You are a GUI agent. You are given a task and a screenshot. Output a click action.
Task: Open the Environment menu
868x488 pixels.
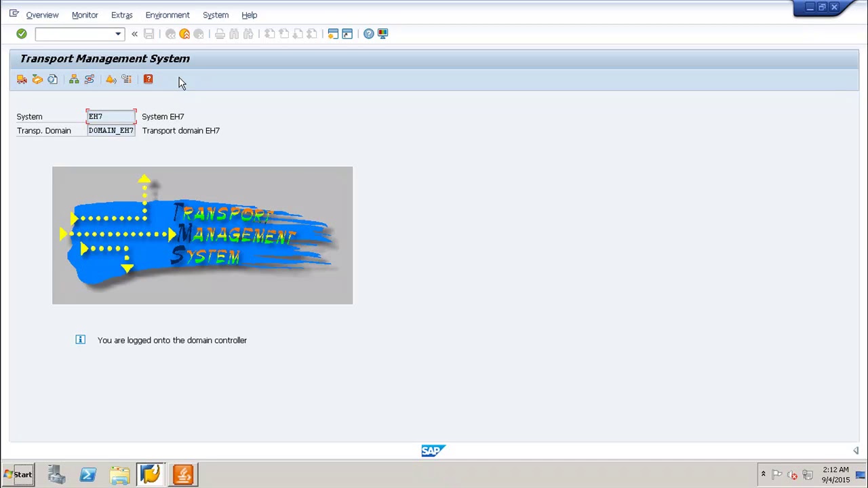167,15
